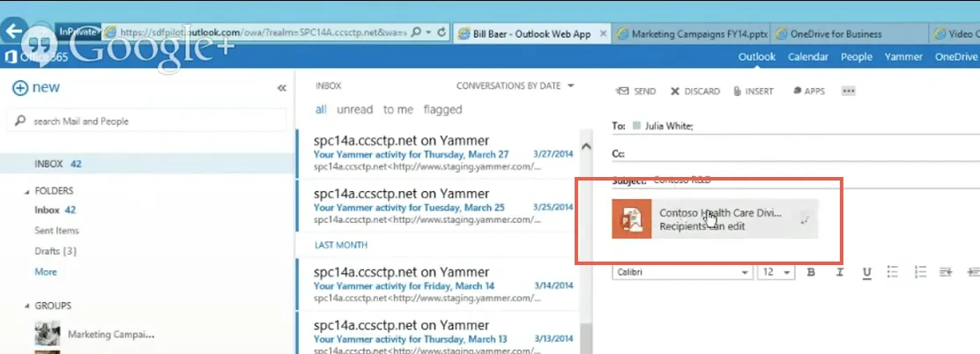
Task: Open Yammer activity email for Friday, March 14
Action: [x=435, y=284]
